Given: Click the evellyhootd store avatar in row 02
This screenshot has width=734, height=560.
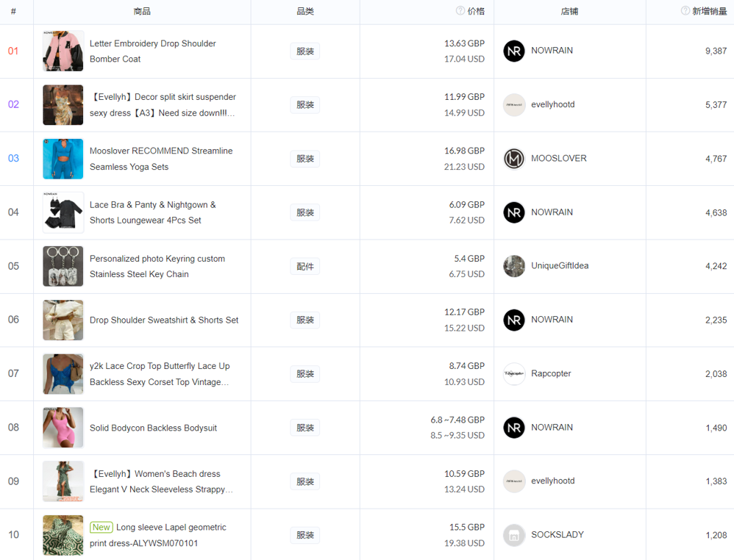Looking at the screenshot, I should click(x=514, y=104).
